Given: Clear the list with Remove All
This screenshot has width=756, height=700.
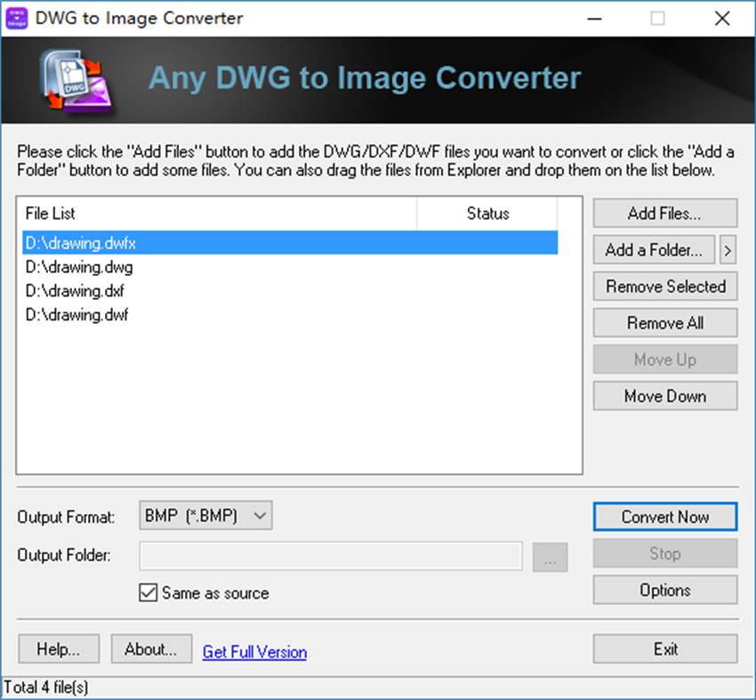Looking at the screenshot, I should coord(664,323).
